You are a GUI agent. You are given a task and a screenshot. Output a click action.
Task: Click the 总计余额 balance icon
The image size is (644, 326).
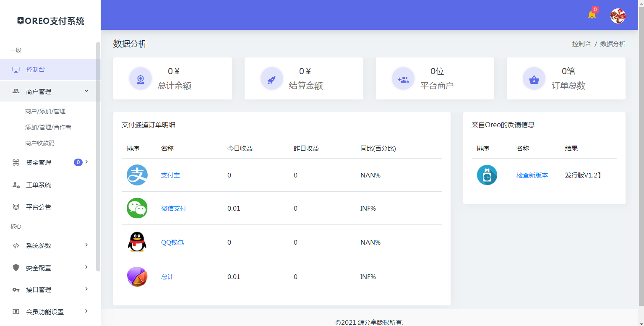pyautogui.click(x=141, y=78)
